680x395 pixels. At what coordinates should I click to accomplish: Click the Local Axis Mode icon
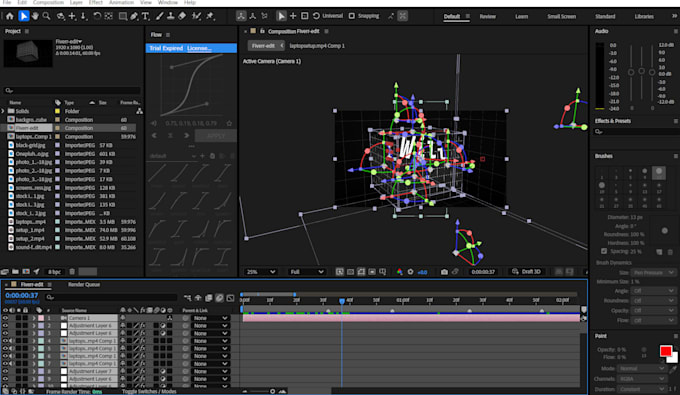click(x=241, y=16)
